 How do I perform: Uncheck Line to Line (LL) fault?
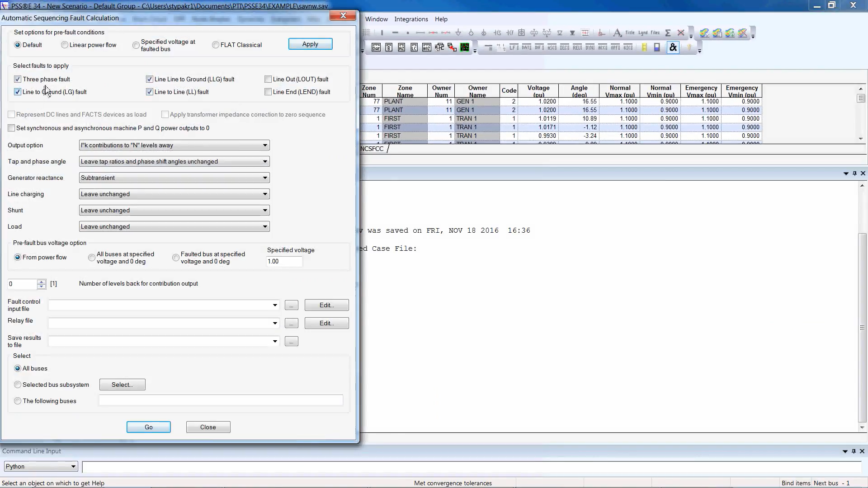point(150,92)
